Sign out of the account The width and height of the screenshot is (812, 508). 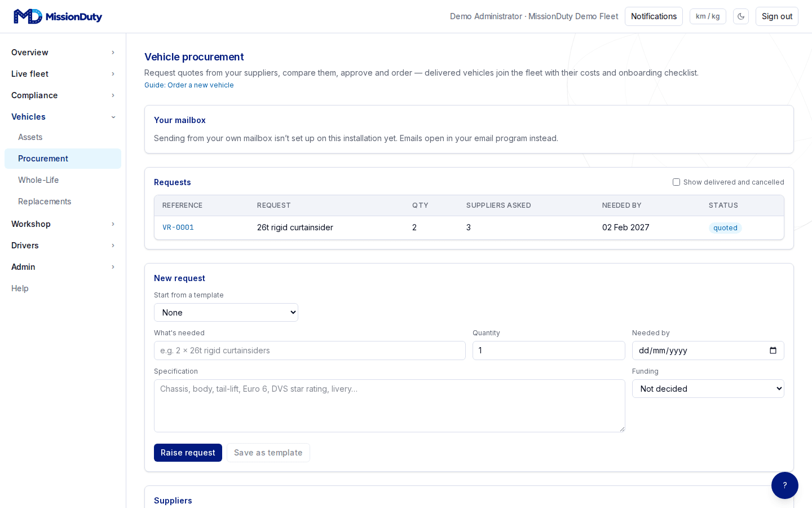tap(777, 16)
